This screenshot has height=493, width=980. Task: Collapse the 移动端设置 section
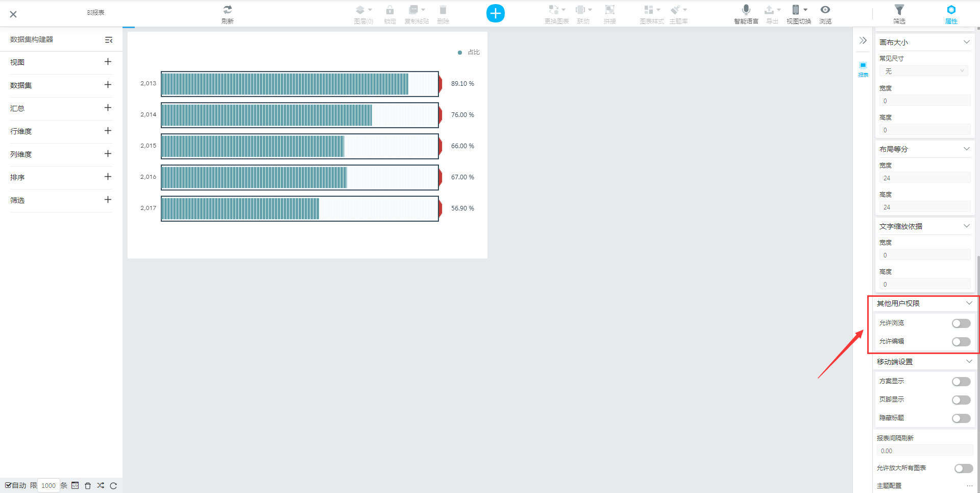[x=969, y=361]
